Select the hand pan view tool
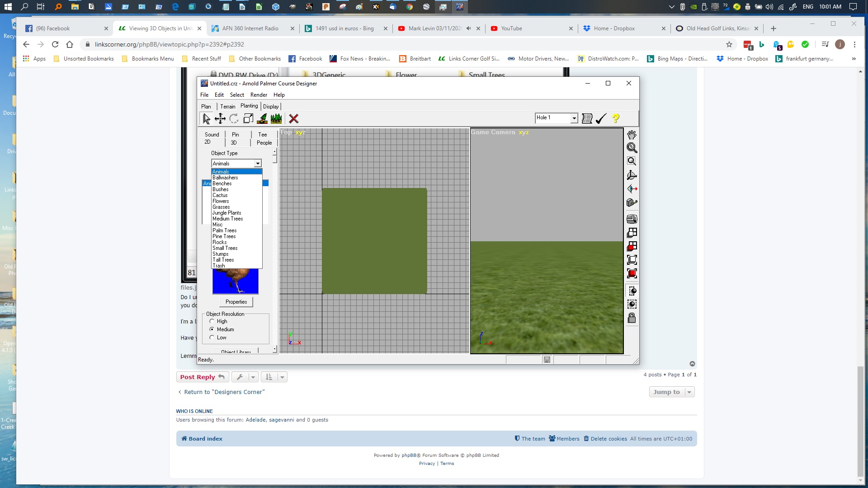Viewport: 868px width, 488px height. click(632, 134)
